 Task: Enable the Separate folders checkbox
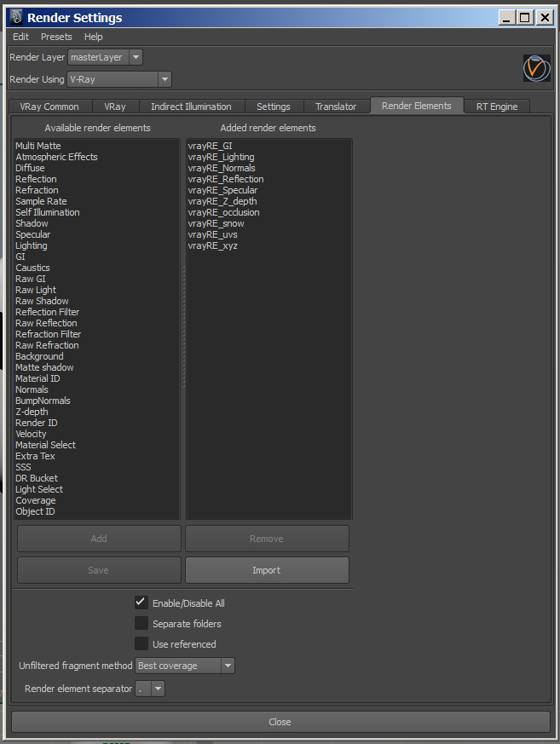[x=141, y=623]
